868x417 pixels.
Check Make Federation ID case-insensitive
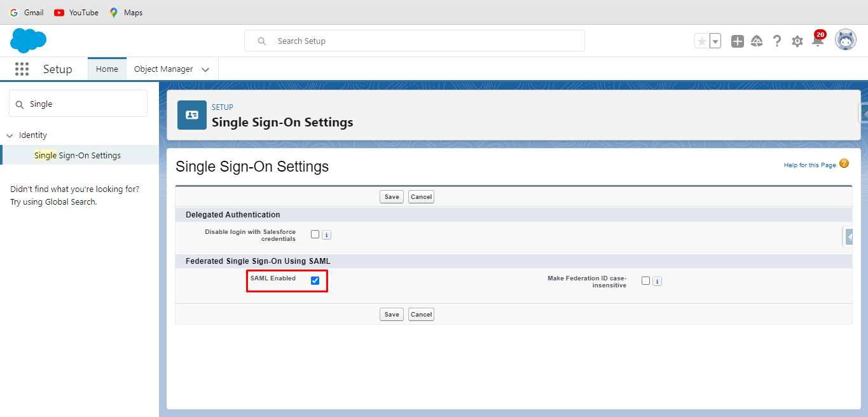coord(645,280)
